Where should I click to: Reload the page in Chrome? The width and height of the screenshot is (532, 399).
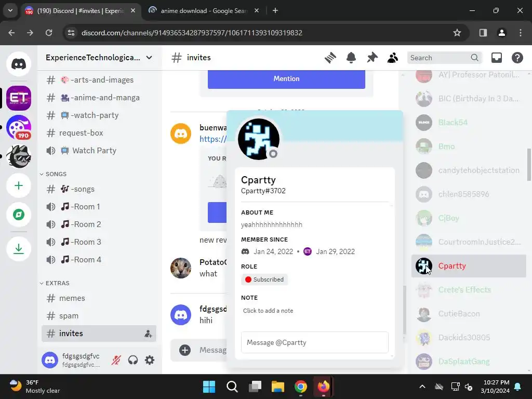(x=49, y=33)
